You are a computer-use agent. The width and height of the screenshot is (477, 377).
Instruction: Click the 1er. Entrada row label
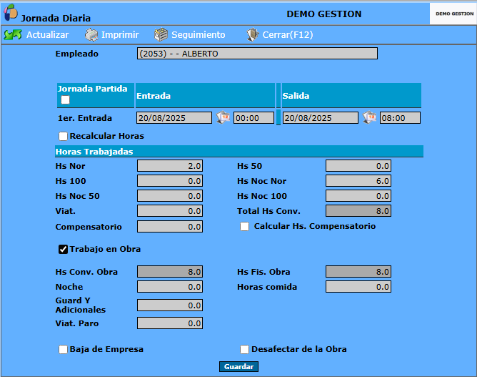click(x=85, y=118)
